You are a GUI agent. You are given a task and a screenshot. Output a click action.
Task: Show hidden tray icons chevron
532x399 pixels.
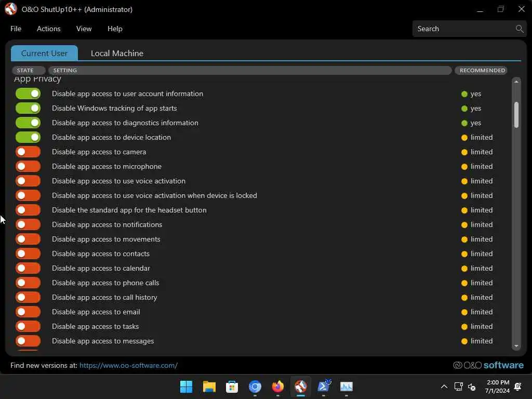click(x=444, y=387)
